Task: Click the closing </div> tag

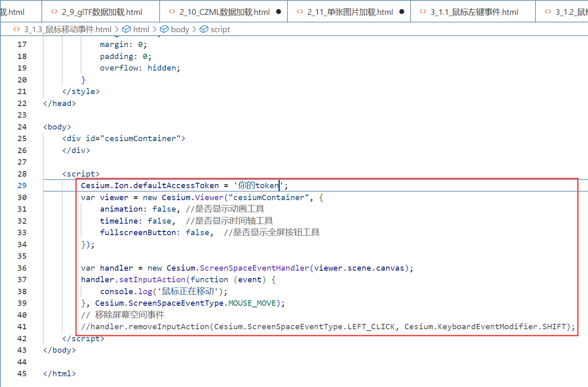Action: 76,150
